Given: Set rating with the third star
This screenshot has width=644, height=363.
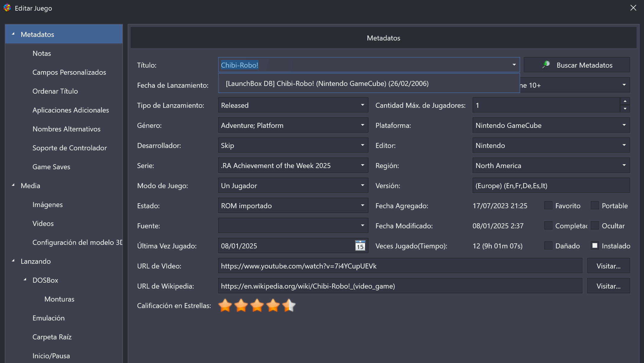Looking at the screenshot, I should coord(257,305).
